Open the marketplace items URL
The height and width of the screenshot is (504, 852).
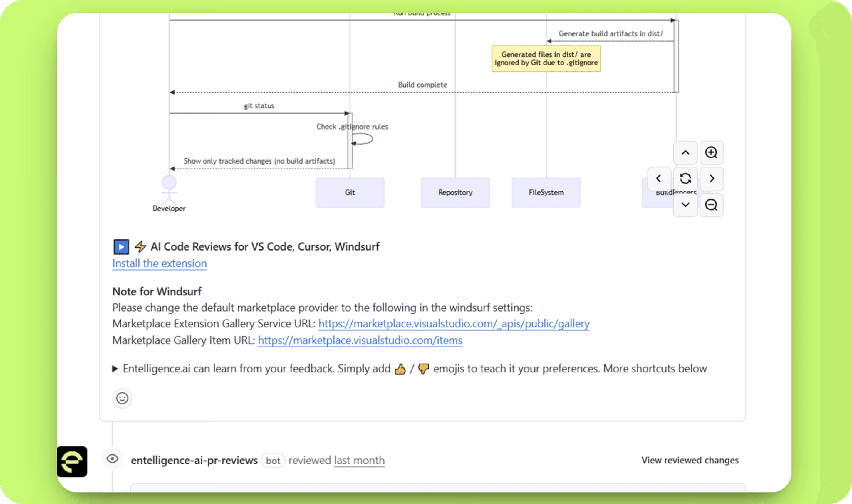pos(360,340)
